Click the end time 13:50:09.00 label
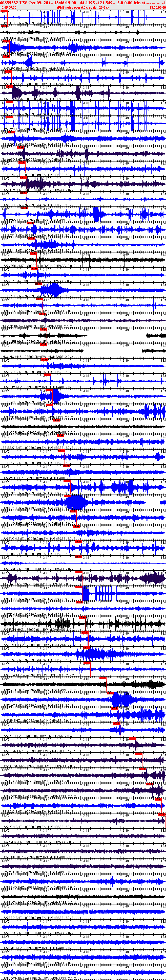The height and width of the screenshot is (980, 166). 157,7
